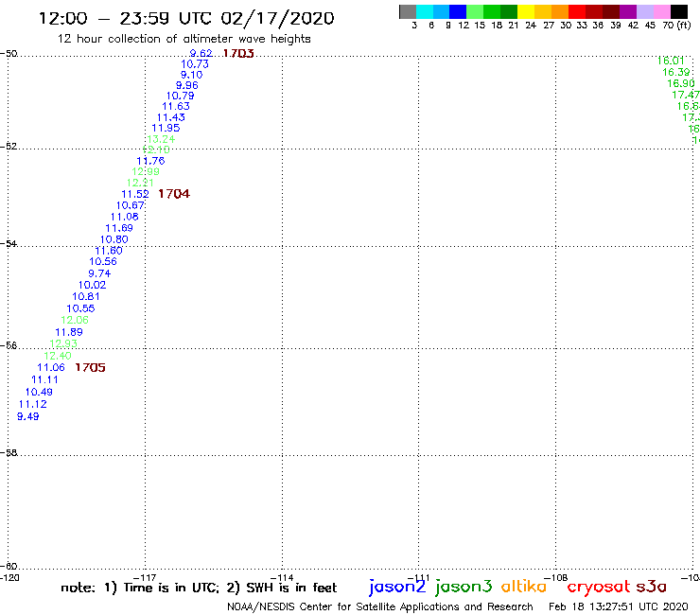Click the green 13.24 wave height value
This screenshot has width=700, height=615.
click(161, 139)
